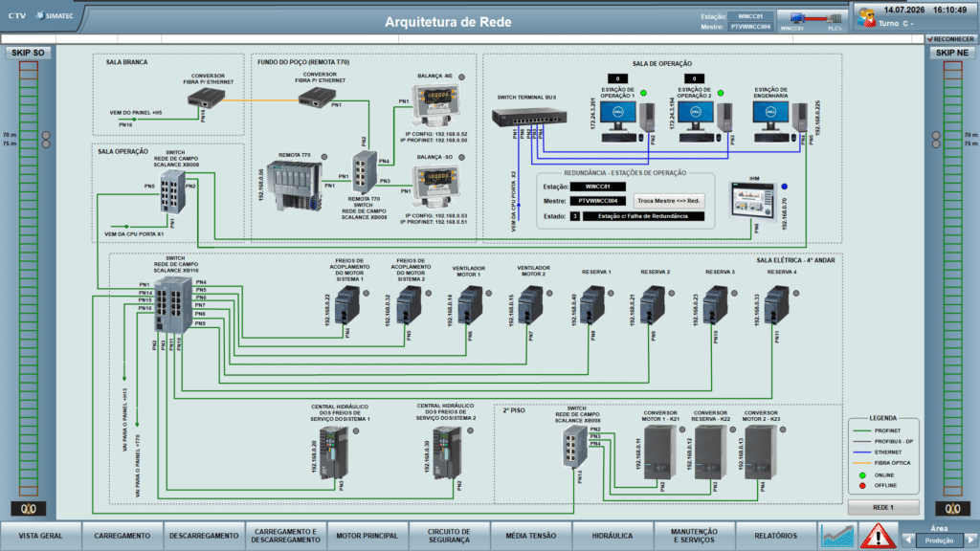
Task: Select the Sala Operação Scalance XB008 switch
Action: pyautogui.click(x=172, y=191)
